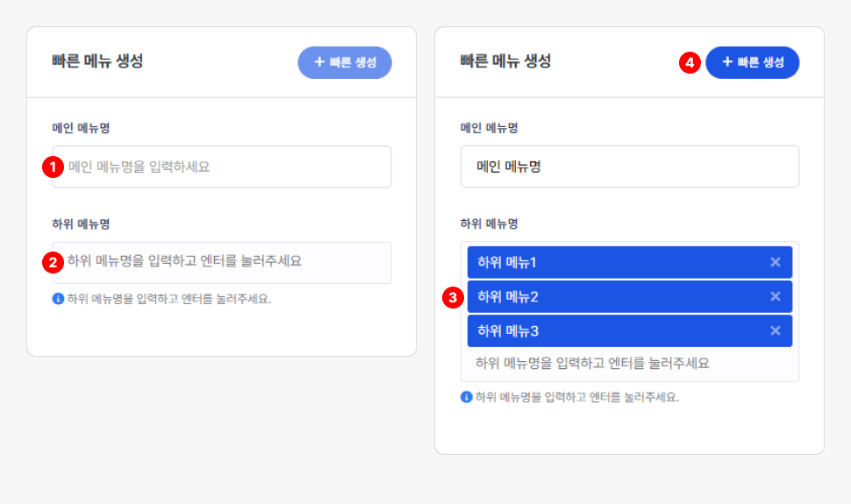
Task: Focus the empty 메인 메뉴명을 입력하세요 field
Action: click(x=228, y=167)
